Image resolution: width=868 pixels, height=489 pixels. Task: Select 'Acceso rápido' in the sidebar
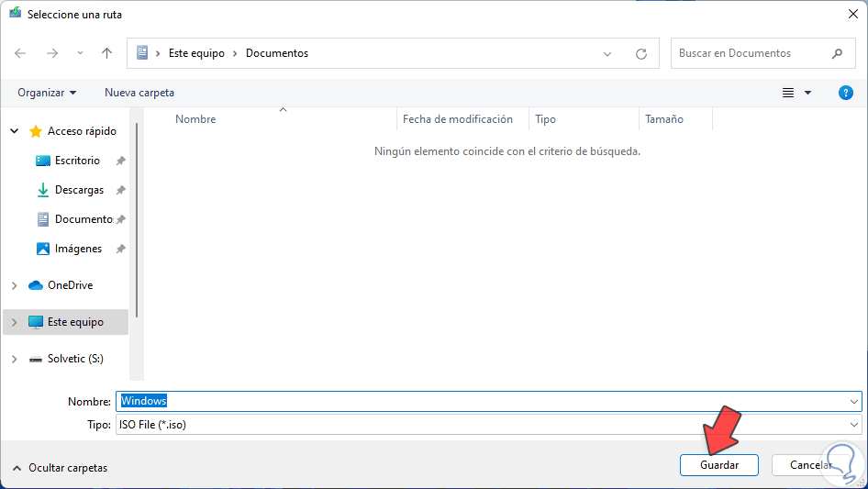pos(82,131)
